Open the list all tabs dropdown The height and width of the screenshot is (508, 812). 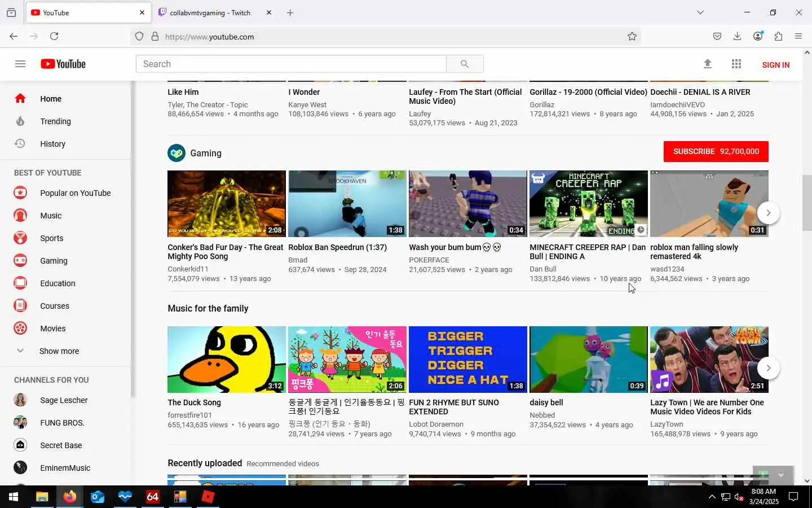click(x=700, y=12)
